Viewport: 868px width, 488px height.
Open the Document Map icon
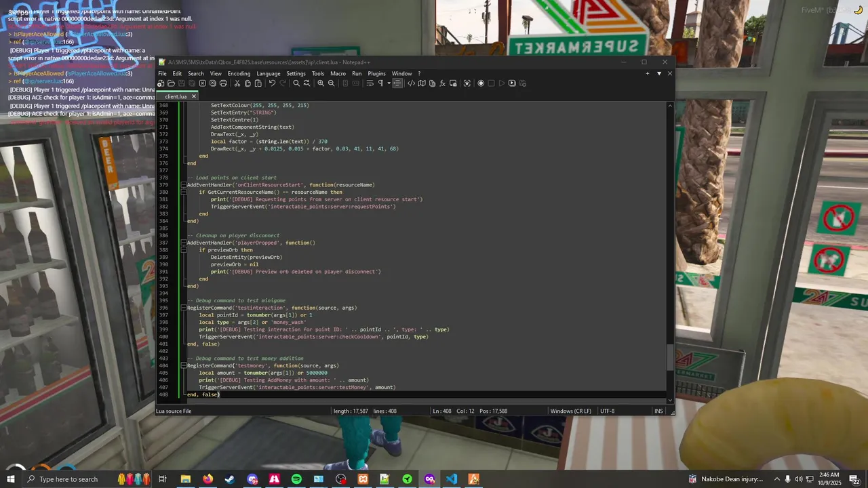pyautogui.click(x=422, y=83)
